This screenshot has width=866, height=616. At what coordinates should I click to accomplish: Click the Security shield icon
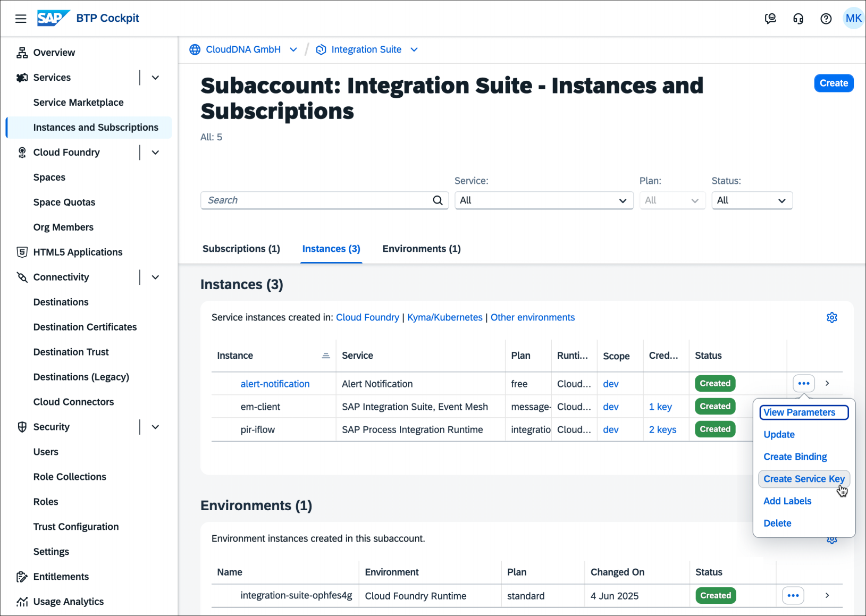[22, 427]
